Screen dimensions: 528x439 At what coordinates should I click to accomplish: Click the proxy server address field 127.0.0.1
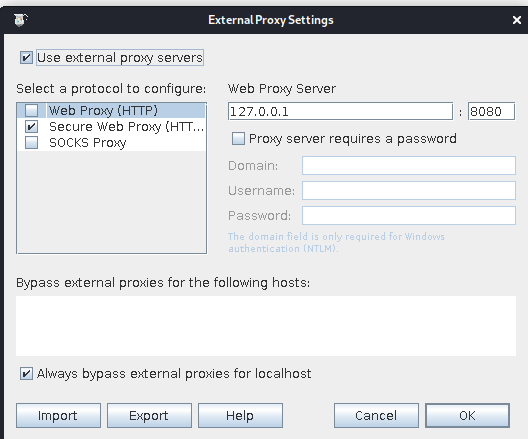point(340,111)
